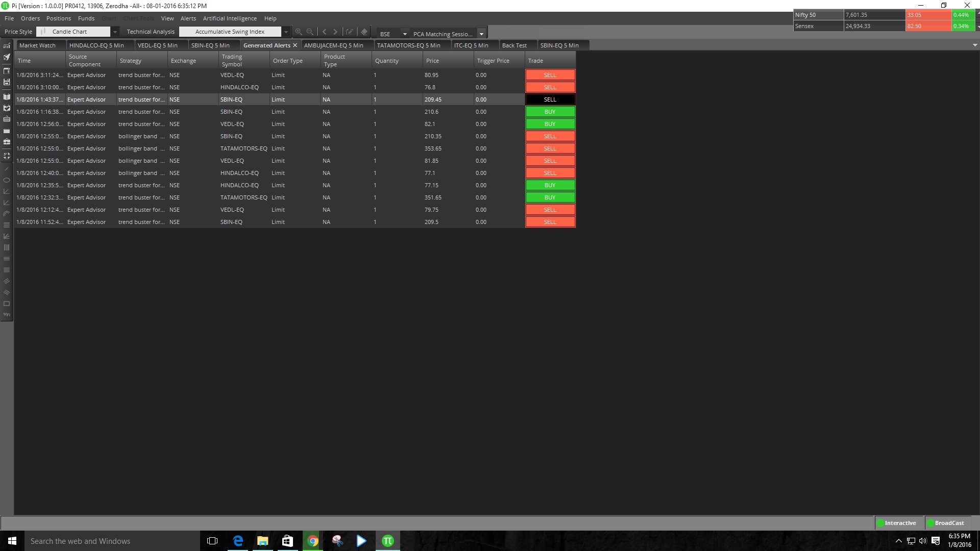980x551 pixels.
Task: Select the arc drawing tool in sidebar
Action: tap(7, 214)
